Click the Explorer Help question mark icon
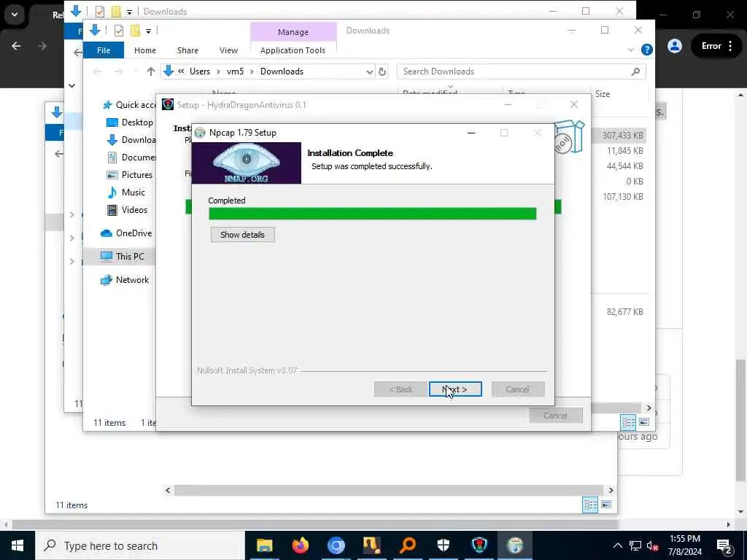 point(646,50)
